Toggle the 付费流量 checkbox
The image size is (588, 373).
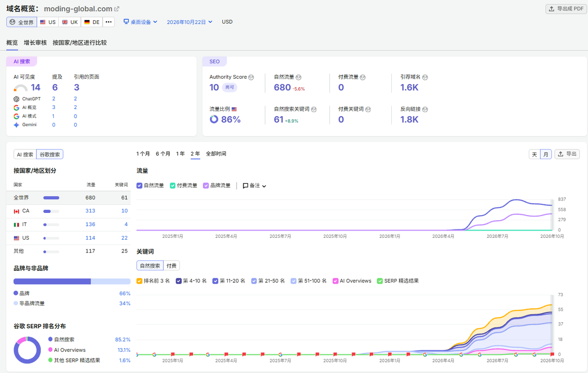(173, 186)
